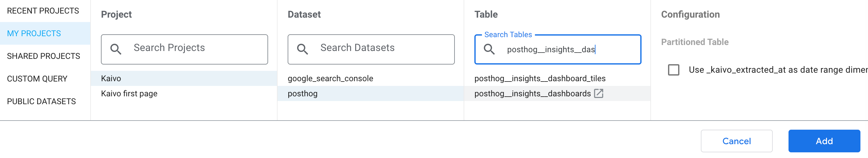The width and height of the screenshot is (868, 158).
Task: Focus the Search Projects field
Action: pos(184,49)
